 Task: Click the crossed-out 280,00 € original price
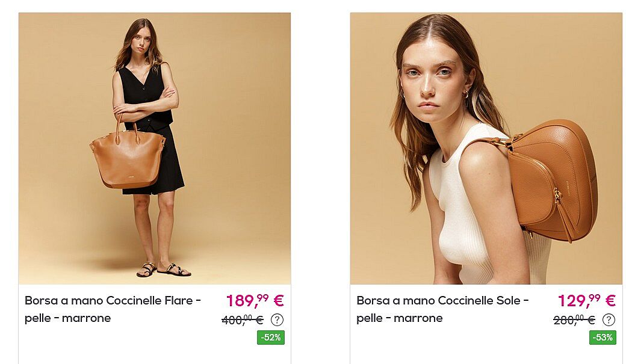(574, 319)
